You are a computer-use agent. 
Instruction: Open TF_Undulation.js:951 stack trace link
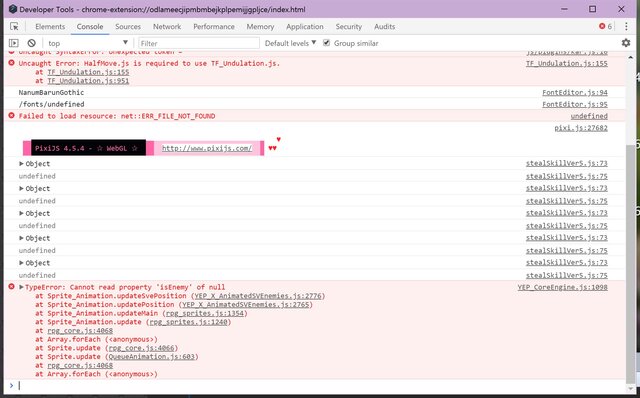click(x=88, y=80)
